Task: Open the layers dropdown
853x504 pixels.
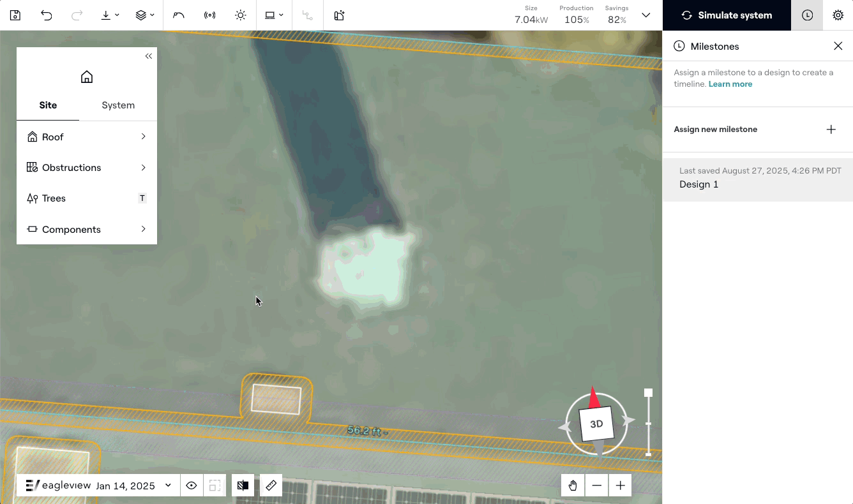Action: 145,15
